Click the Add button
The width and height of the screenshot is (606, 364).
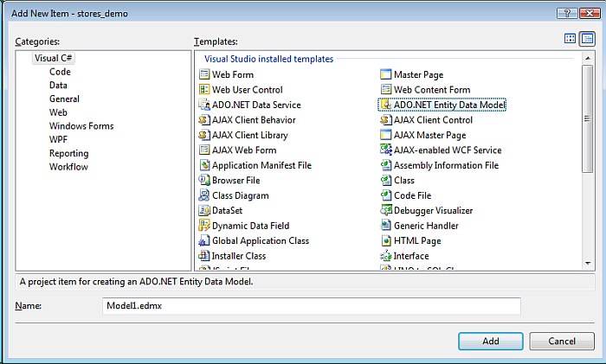tap(490, 342)
